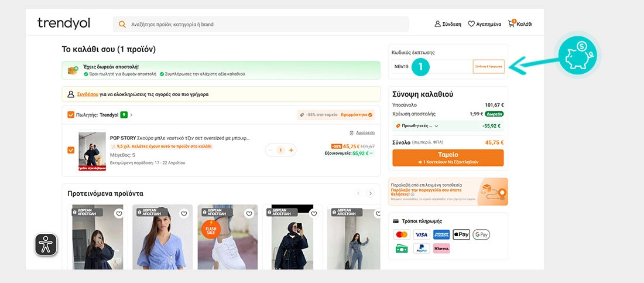Click the -55% στο ταμείο Εφαρμόστηκε badge

[x=336, y=115]
